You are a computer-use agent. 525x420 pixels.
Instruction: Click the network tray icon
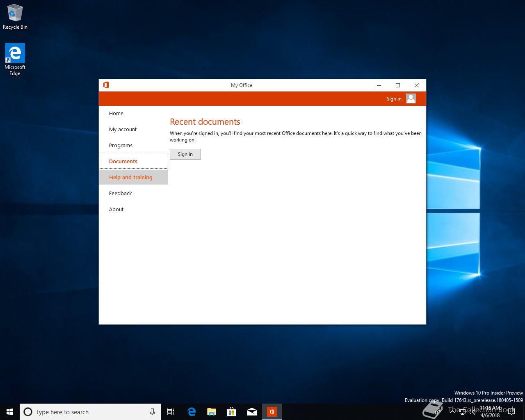462,412
